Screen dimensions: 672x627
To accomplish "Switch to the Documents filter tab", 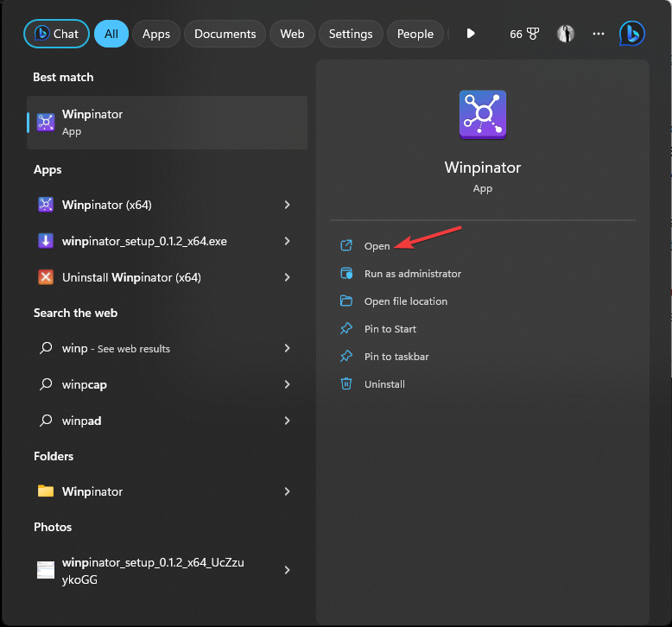I will tap(225, 34).
